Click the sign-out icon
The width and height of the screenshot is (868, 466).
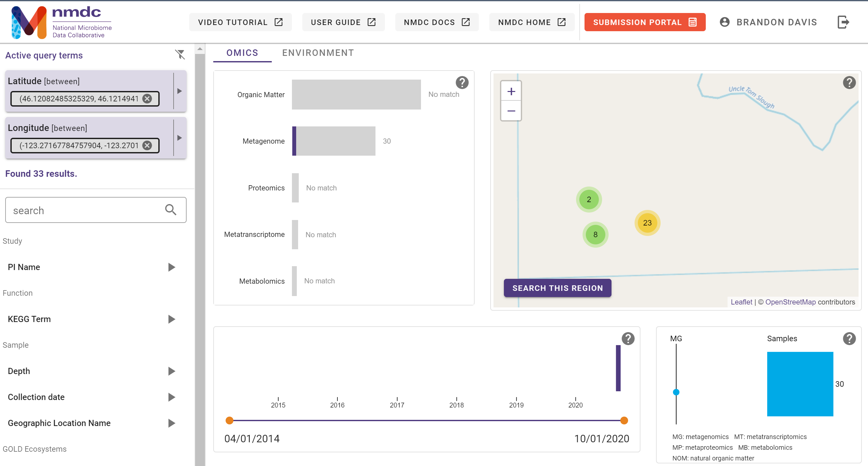[x=844, y=22]
